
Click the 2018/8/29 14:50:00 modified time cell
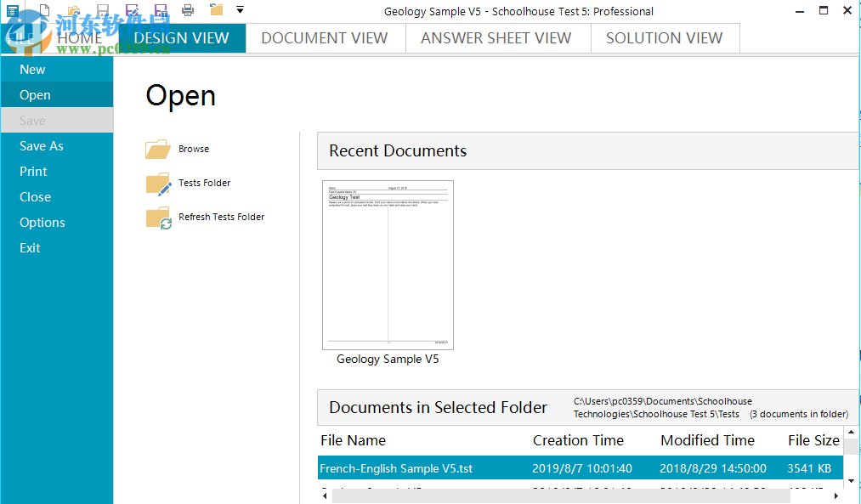click(713, 468)
